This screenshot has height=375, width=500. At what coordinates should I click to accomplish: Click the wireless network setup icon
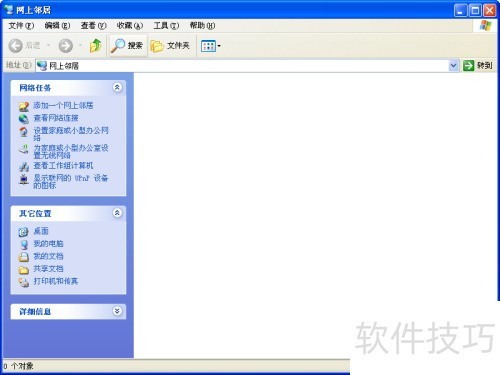pyautogui.click(x=24, y=149)
